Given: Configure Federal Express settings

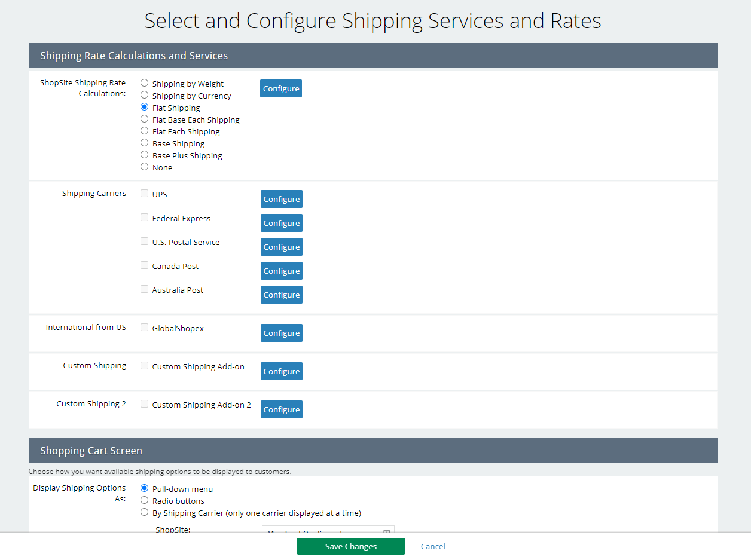Looking at the screenshot, I should 281,223.
